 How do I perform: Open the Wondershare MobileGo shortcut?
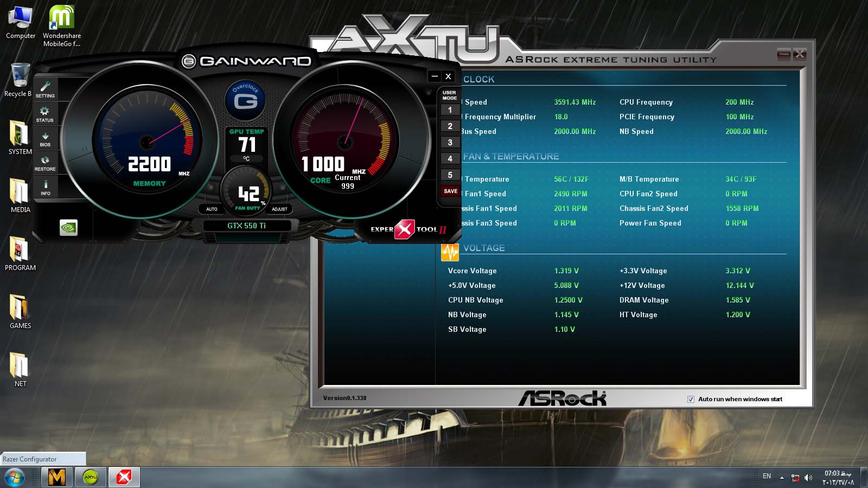click(61, 25)
